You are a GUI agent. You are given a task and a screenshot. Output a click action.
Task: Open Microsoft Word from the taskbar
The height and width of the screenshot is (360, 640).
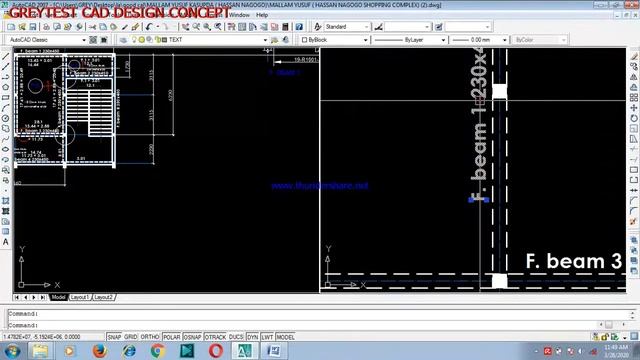(x=274, y=351)
